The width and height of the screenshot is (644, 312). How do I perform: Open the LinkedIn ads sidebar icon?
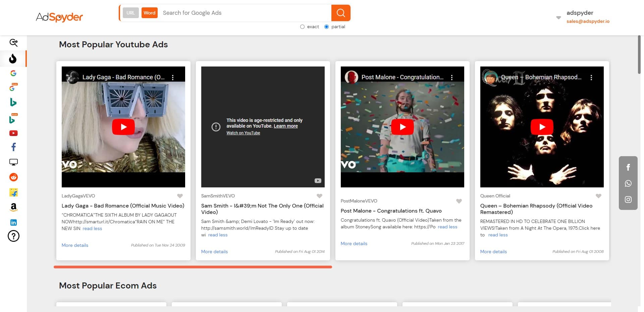point(13,222)
